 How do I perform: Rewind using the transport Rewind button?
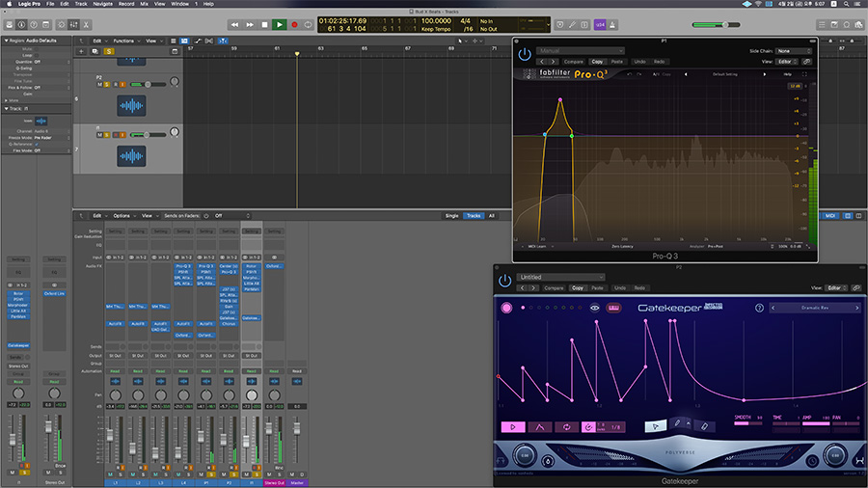click(x=234, y=25)
